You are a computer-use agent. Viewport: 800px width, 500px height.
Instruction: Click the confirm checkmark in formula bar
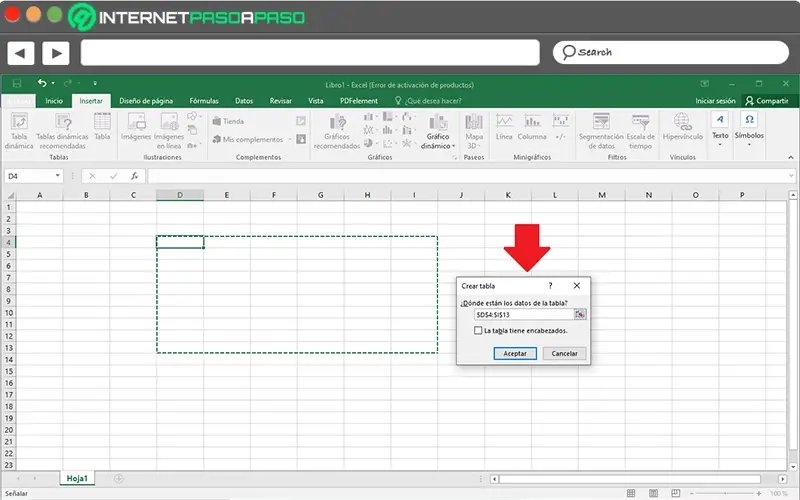click(113, 176)
